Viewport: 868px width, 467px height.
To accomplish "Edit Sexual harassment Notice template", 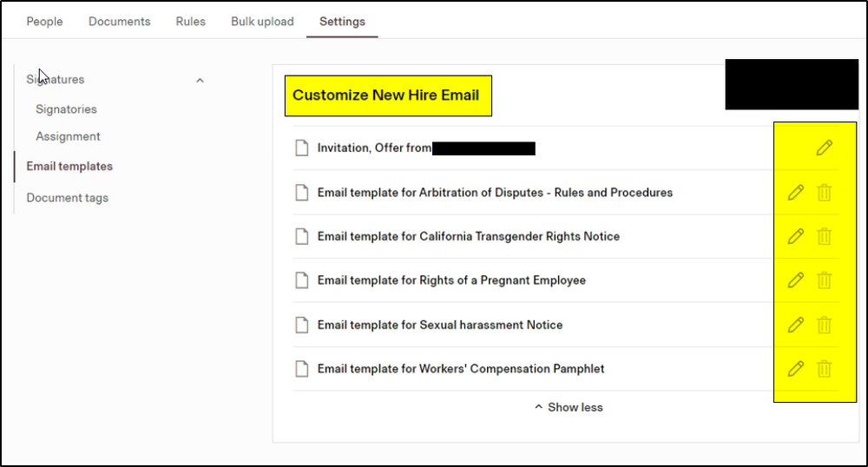I will [x=795, y=325].
